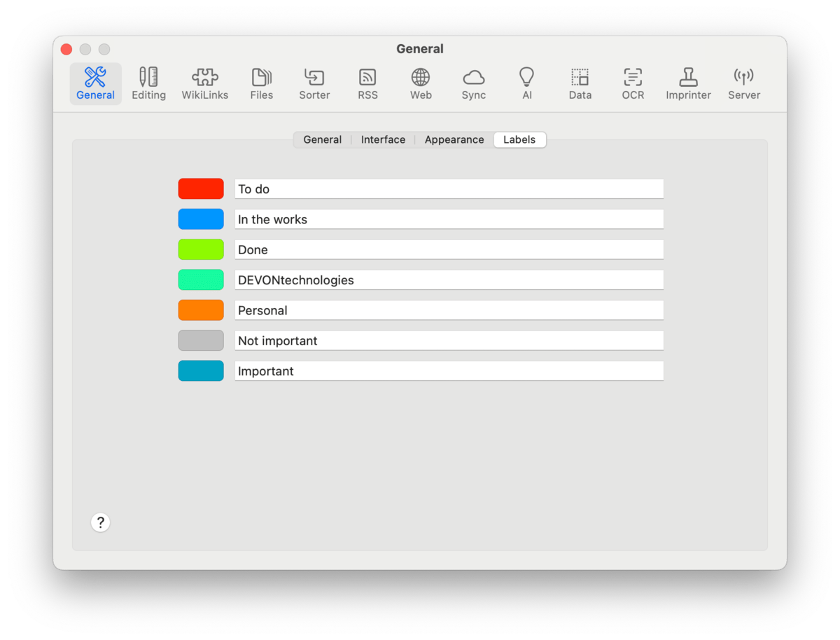The height and width of the screenshot is (640, 840).
Task: Change the orange Personal label color
Action: pos(201,310)
